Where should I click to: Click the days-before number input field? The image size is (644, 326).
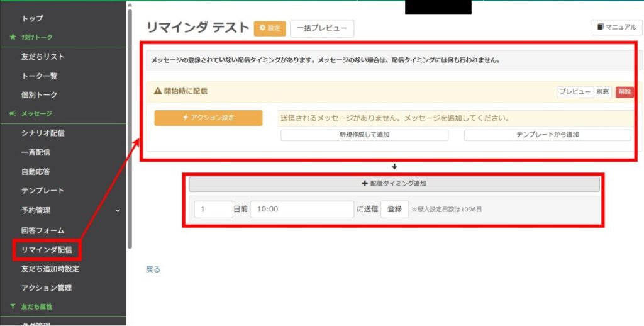[x=213, y=210]
